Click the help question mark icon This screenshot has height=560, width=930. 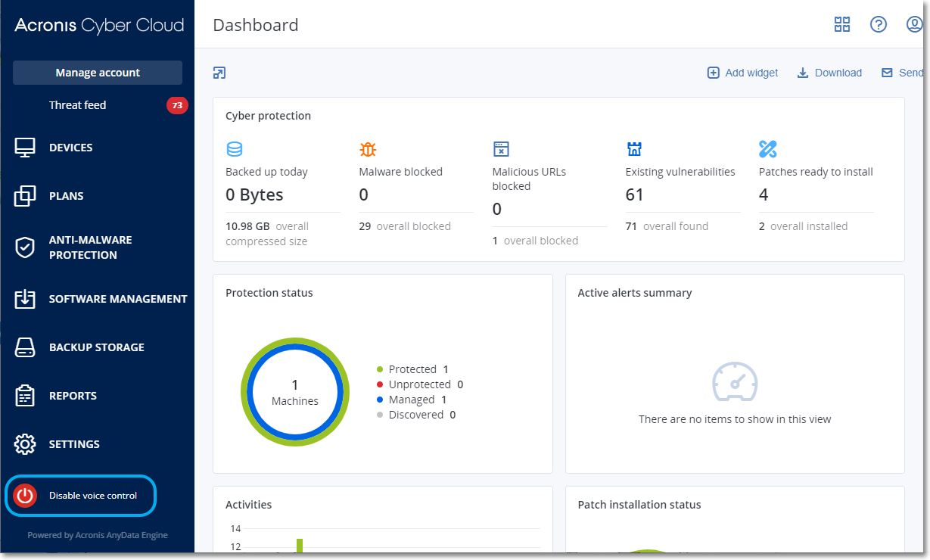click(x=878, y=24)
